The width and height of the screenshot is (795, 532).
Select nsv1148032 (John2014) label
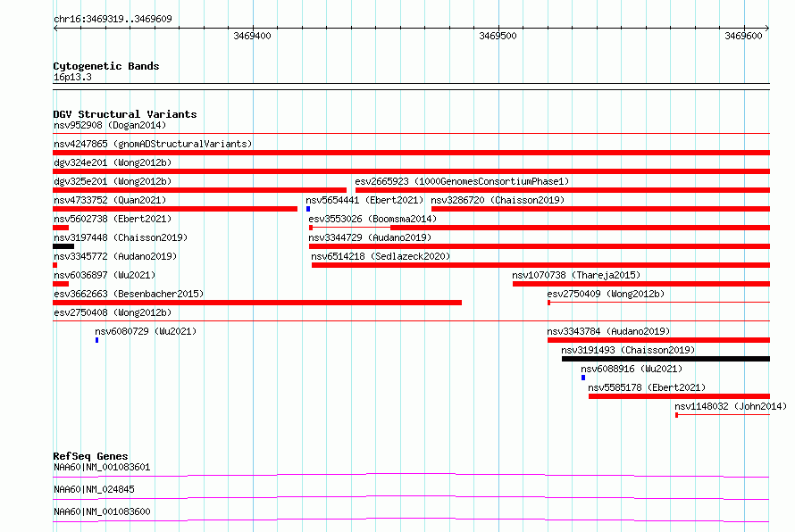[731, 406]
